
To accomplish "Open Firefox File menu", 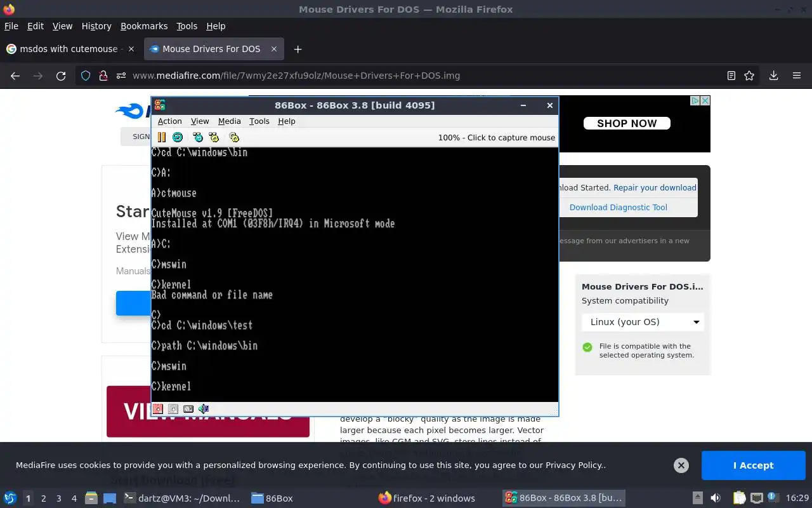I will [11, 26].
